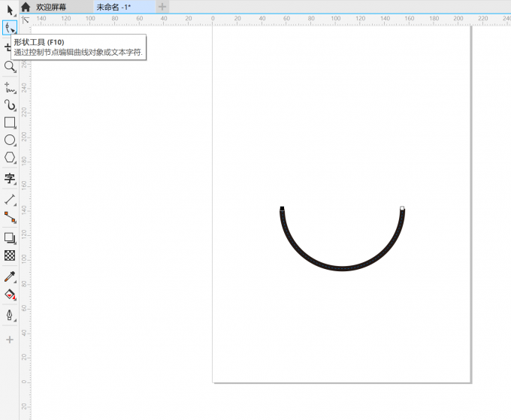Select the Polygon tool
This screenshot has width=511, height=420.
[x=10, y=157]
